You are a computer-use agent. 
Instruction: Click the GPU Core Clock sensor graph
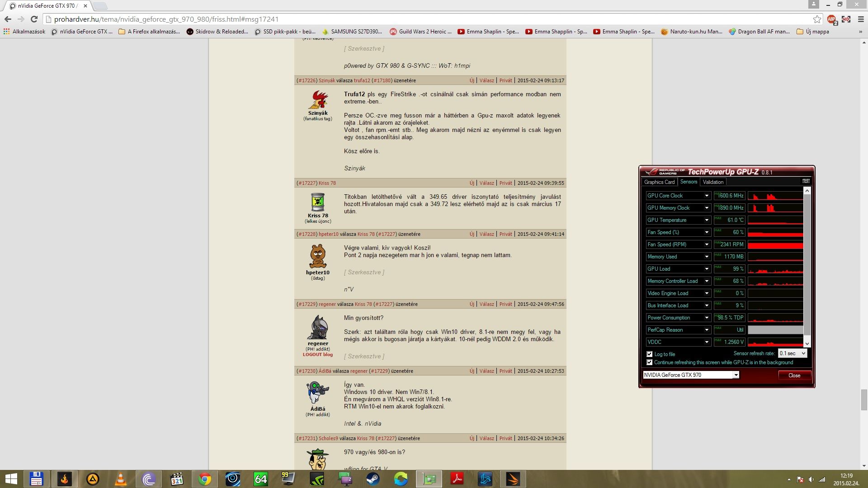tap(775, 196)
